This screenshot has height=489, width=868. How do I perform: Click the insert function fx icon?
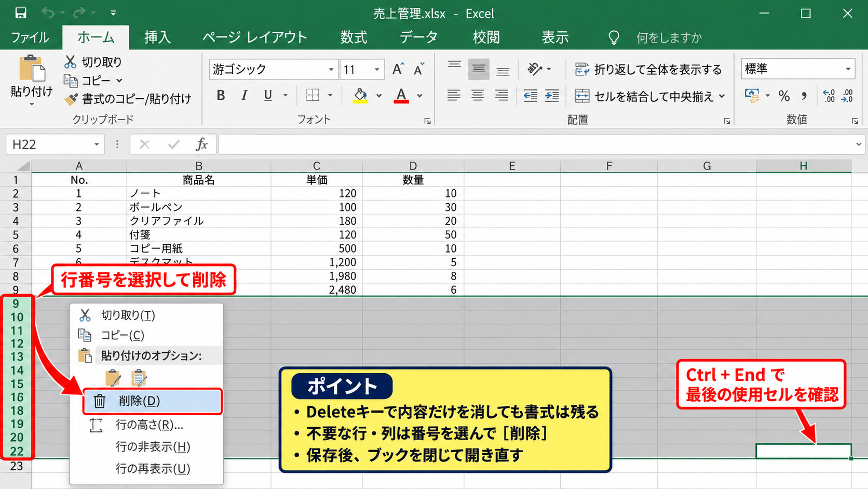click(x=201, y=144)
